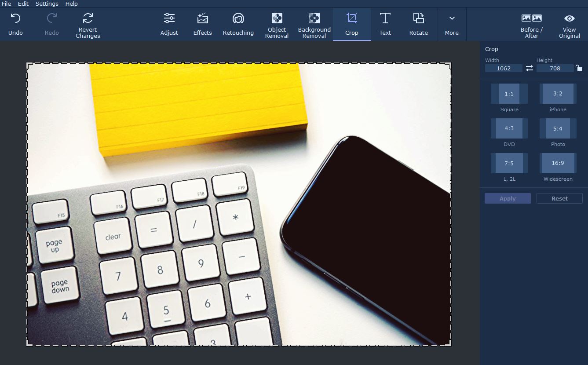Select the Rotate tool

pos(418,24)
